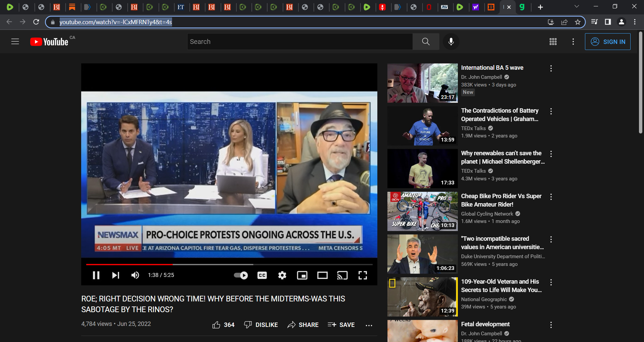Start voice search with microphone icon
Image resolution: width=644 pixels, height=342 pixels.
[x=451, y=42]
